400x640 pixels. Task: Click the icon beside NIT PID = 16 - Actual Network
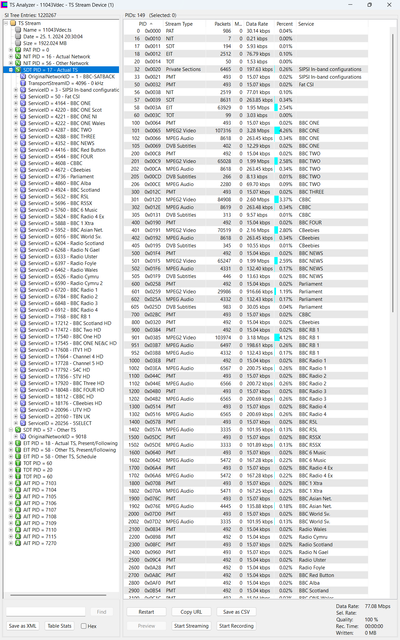18,56
